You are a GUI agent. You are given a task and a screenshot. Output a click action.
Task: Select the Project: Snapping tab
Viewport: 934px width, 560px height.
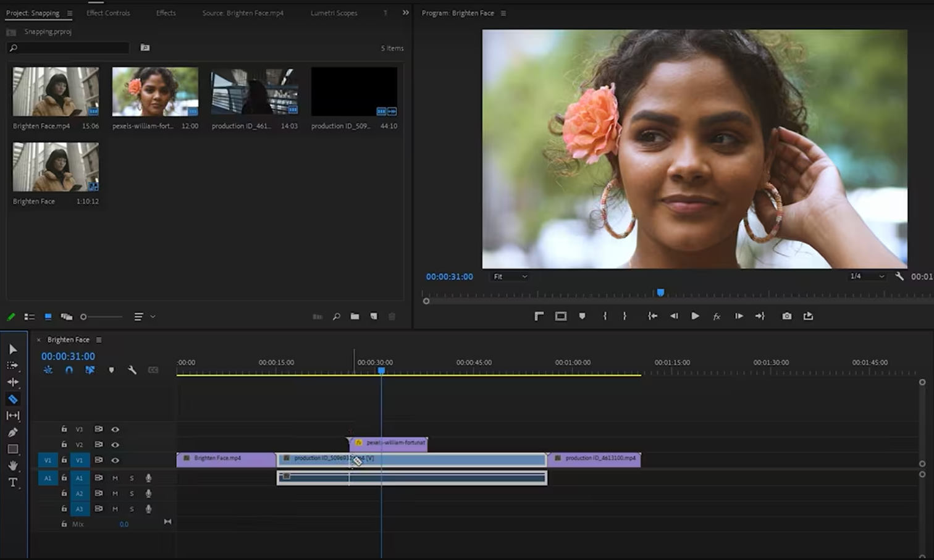click(x=33, y=13)
